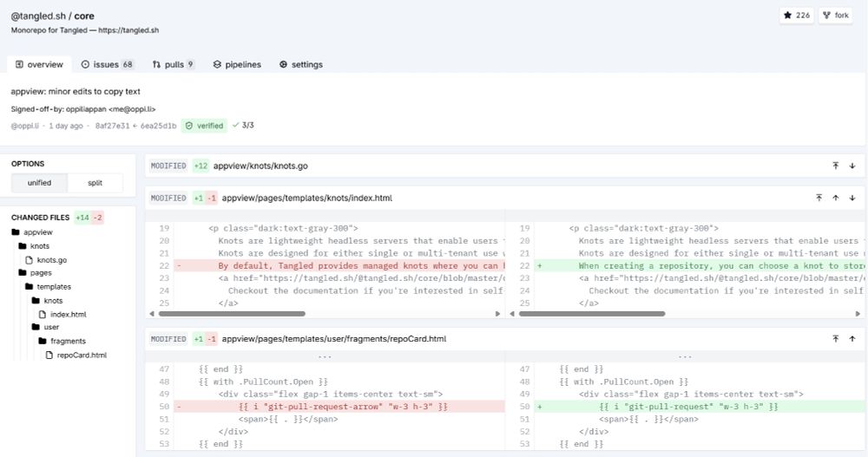This screenshot has width=868, height=457.
Task: Click scroll-right arrow of the left index.html pane
Action: click(497, 314)
